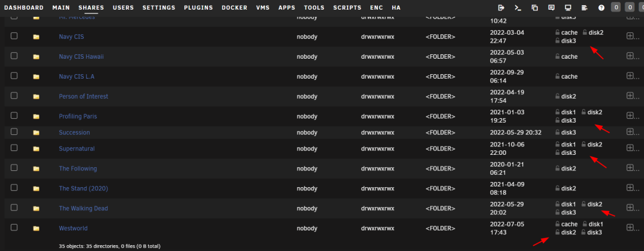This screenshot has width=644, height=251.
Task: Click the folder icon beside Navy CIS
Action: coord(36,37)
